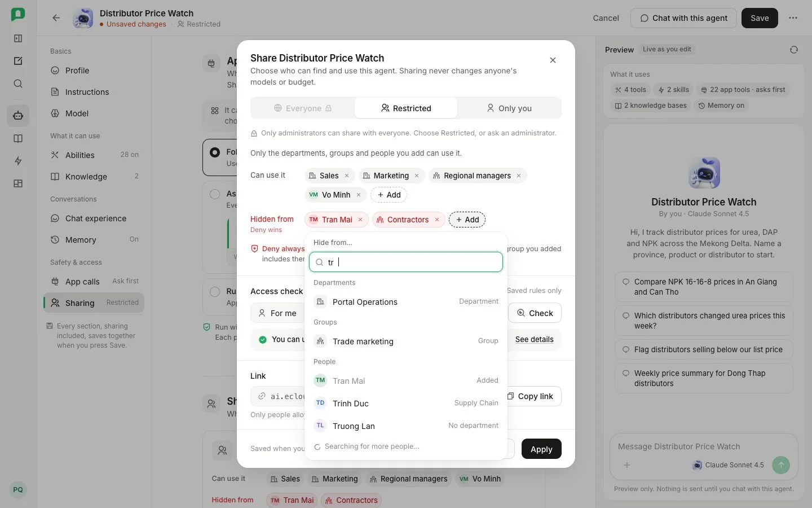Viewport: 812px width, 508px height.
Task: Choose Truong Lan from people list
Action: point(406,426)
